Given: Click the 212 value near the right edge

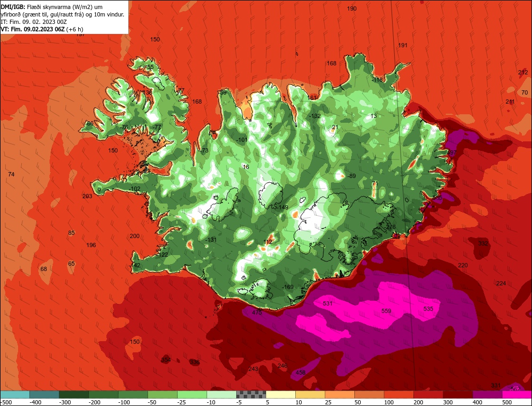Looking at the screenshot, I should coord(523,72).
